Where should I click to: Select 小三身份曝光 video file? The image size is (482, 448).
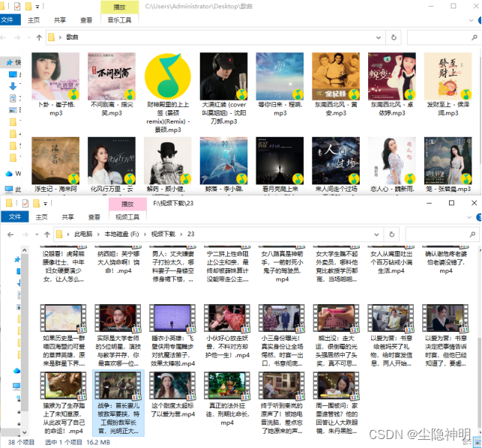282,336
